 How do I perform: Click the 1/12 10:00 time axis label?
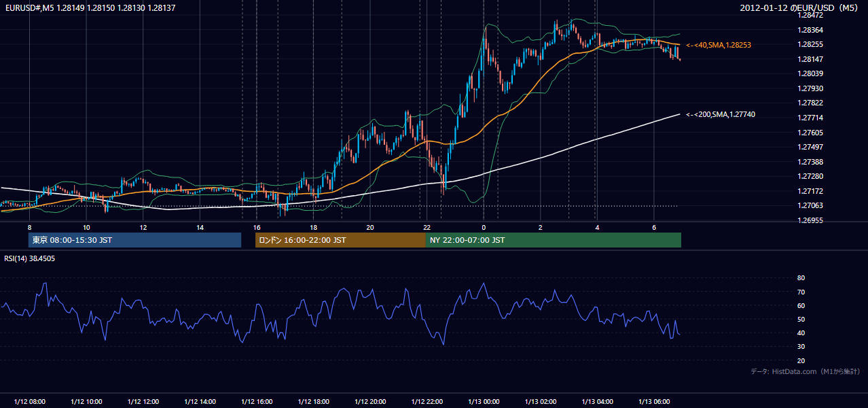(x=86, y=402)
